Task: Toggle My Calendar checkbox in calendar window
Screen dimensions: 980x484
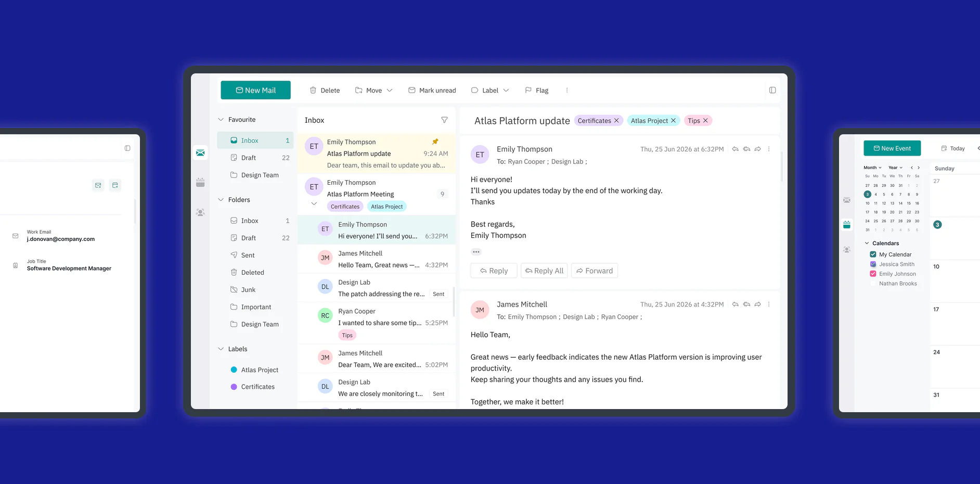Action: click(873, 254)
